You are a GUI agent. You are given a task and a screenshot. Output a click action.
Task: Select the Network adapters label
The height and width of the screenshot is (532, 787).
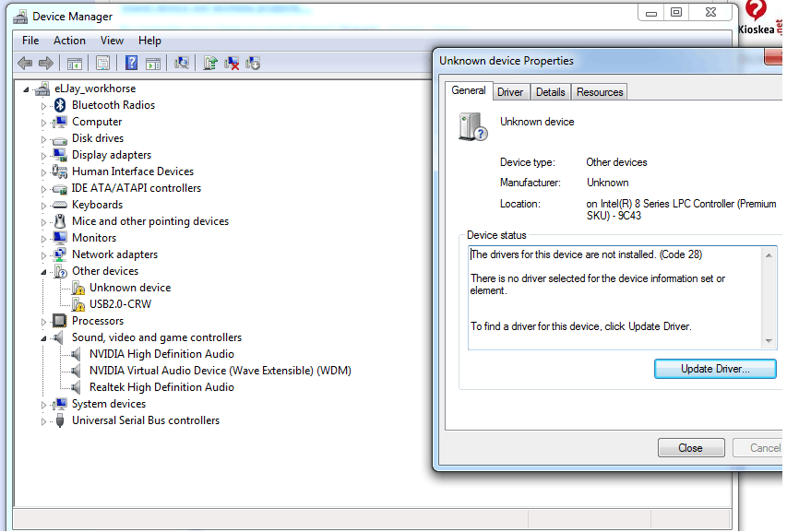click(115, 254)
